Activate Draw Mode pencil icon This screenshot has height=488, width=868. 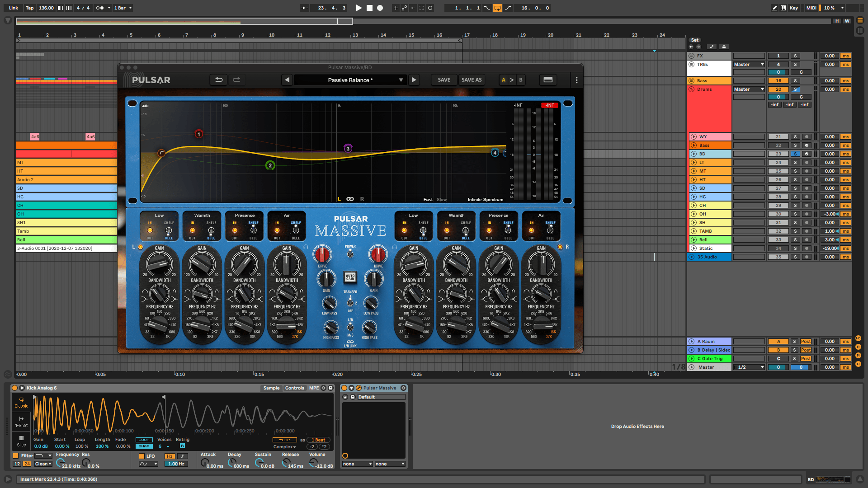coord(774,8)
